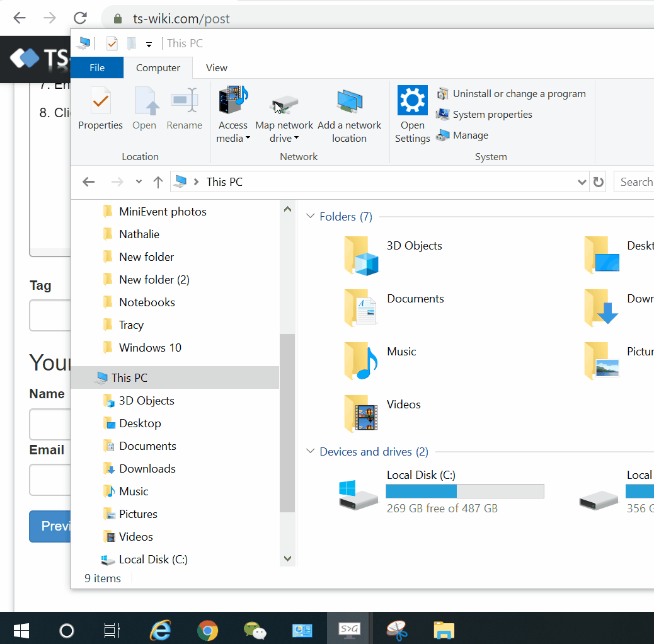This screenshot has height=644, width=654.
Task: Click the Properties icon in the ribbon
Action: point(100,101)
